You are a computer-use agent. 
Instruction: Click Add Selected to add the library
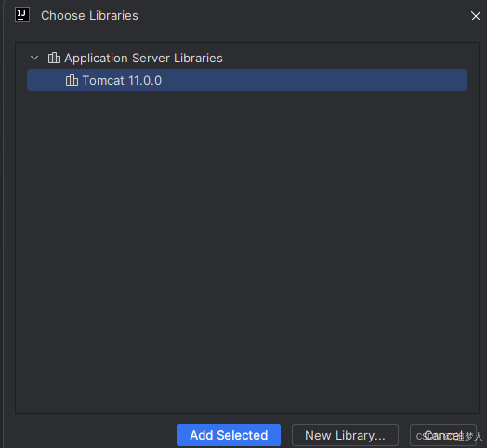click(229, 435)
